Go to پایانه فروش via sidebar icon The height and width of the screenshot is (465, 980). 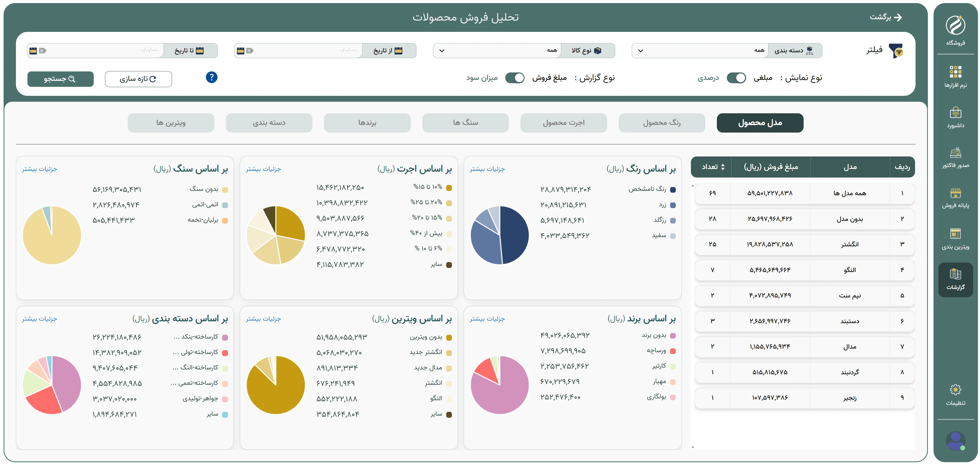(956, 200)
